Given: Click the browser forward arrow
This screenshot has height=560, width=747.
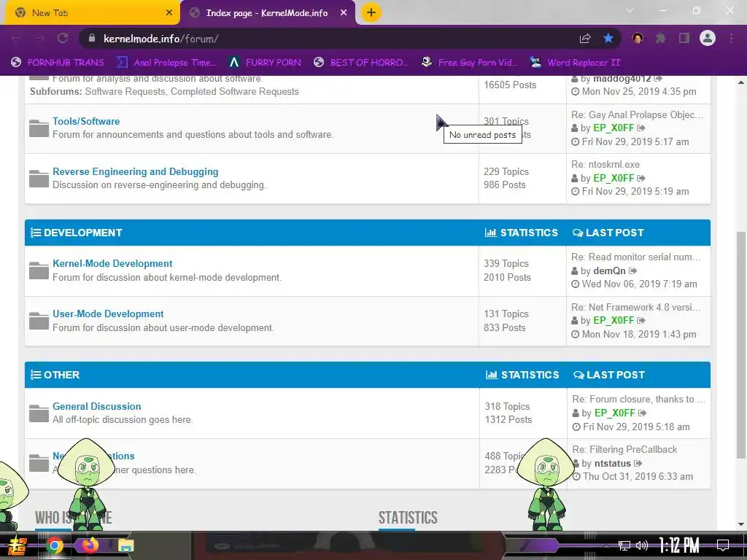Looking at the screenshot, I should coord(39,39).
